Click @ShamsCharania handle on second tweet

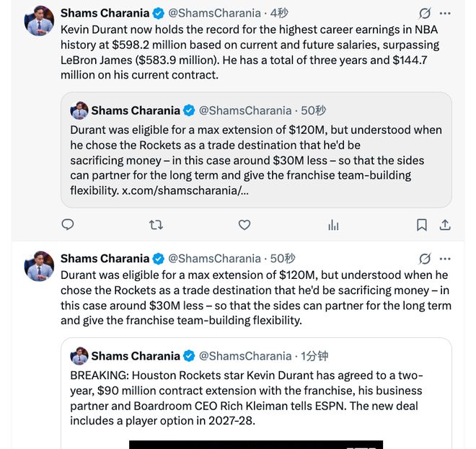[214, 258]
